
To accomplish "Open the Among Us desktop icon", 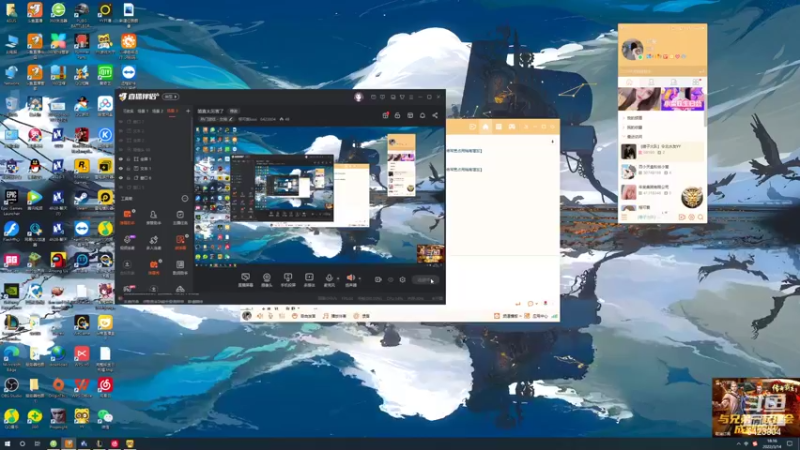I will 58,263.
